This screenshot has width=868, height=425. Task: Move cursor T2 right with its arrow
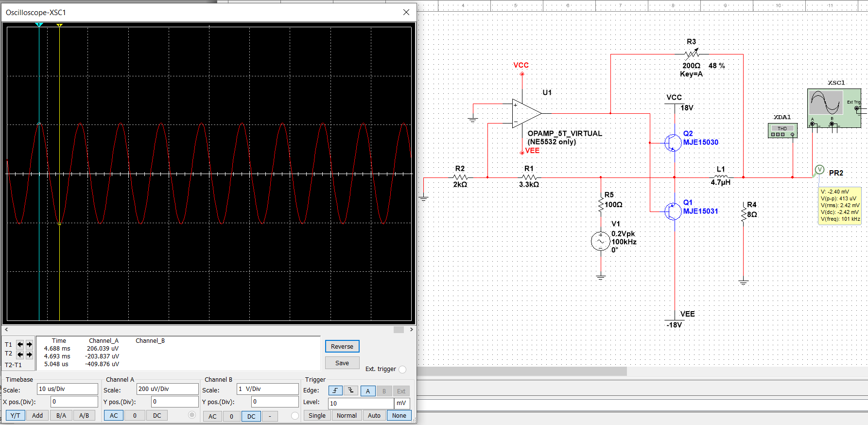coord(29,354)
